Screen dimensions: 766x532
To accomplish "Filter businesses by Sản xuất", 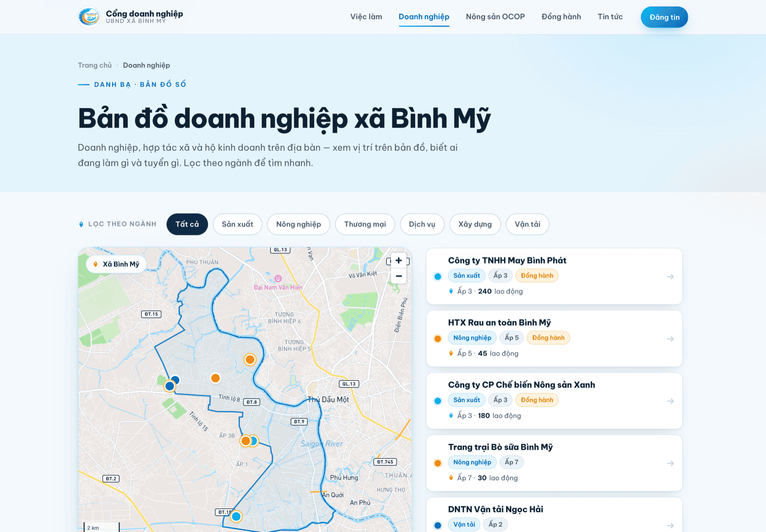I will click(x=237, y=224).
